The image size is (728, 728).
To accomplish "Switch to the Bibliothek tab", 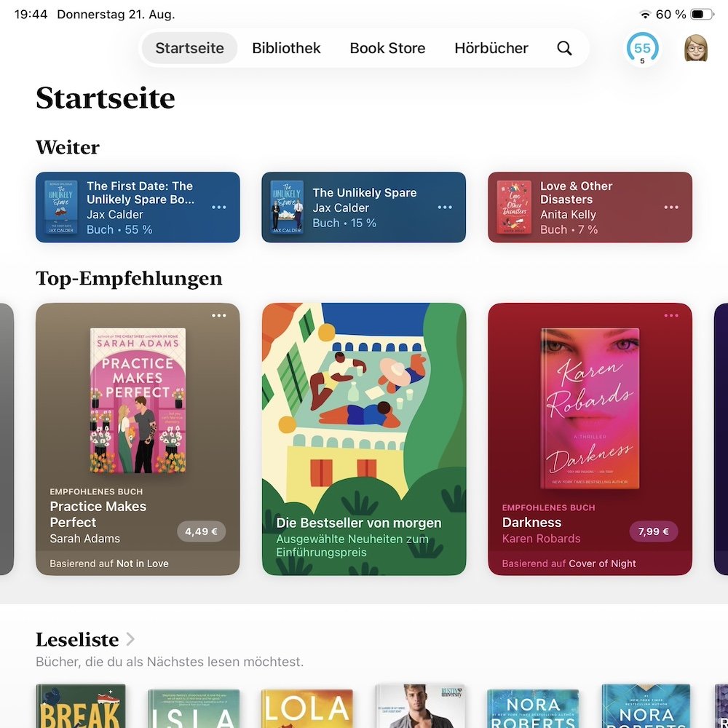I will coord(286,48).
